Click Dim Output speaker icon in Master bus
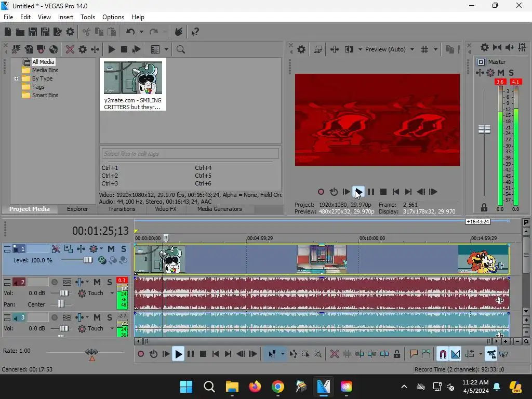532x399 pixels. (x=509, y=47)
